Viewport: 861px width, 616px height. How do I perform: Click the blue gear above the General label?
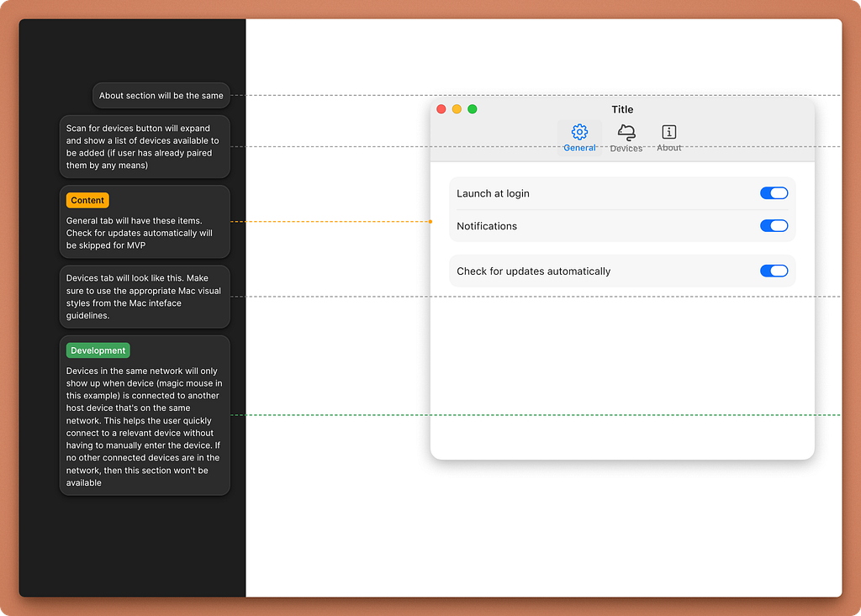[578, 132]
